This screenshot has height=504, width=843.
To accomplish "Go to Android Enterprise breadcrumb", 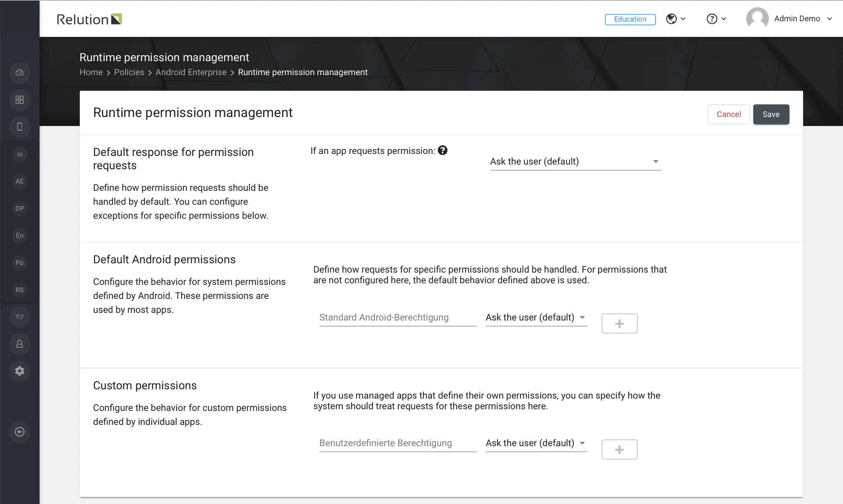I will [191, 72].
